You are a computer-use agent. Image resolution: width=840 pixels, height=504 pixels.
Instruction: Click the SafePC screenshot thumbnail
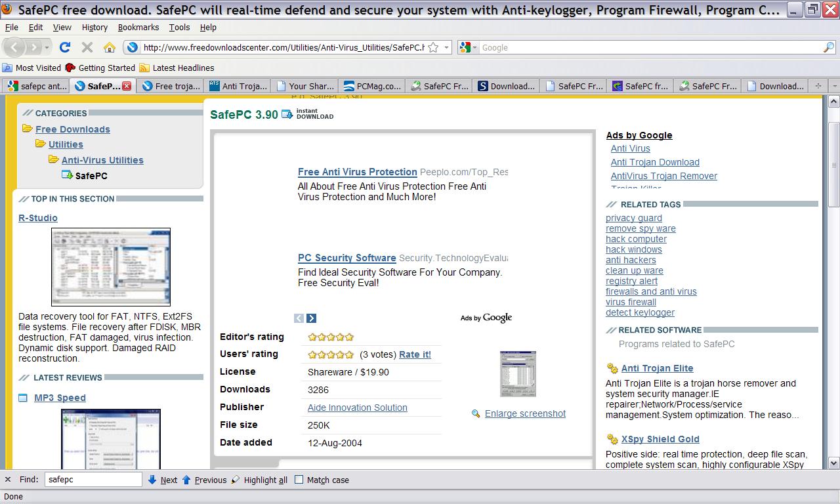(518, 374)
